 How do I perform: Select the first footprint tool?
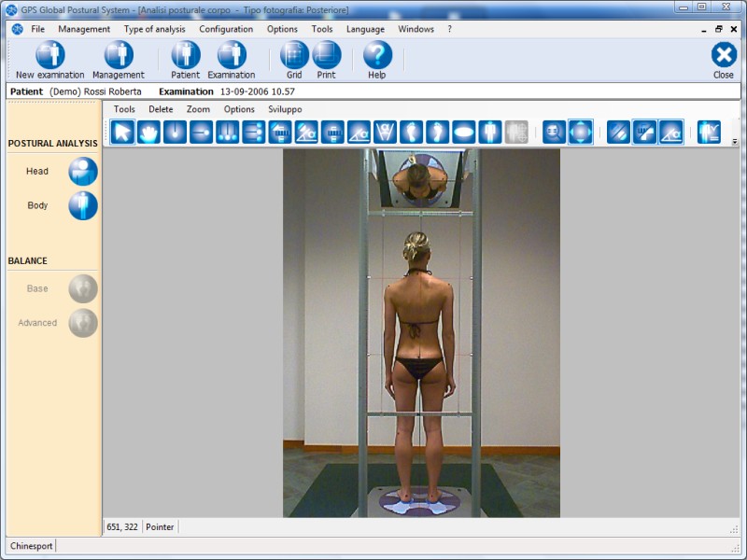411,132
